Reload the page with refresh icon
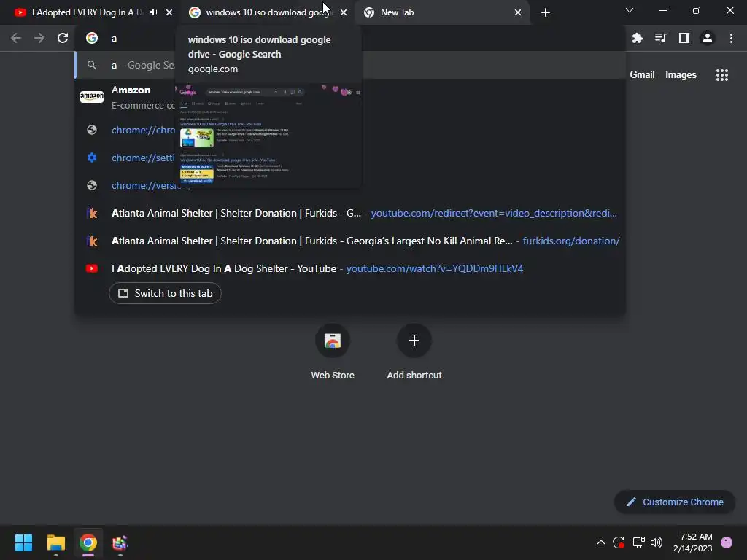Viewport: 747px width, 560px height. click(63, 38)
